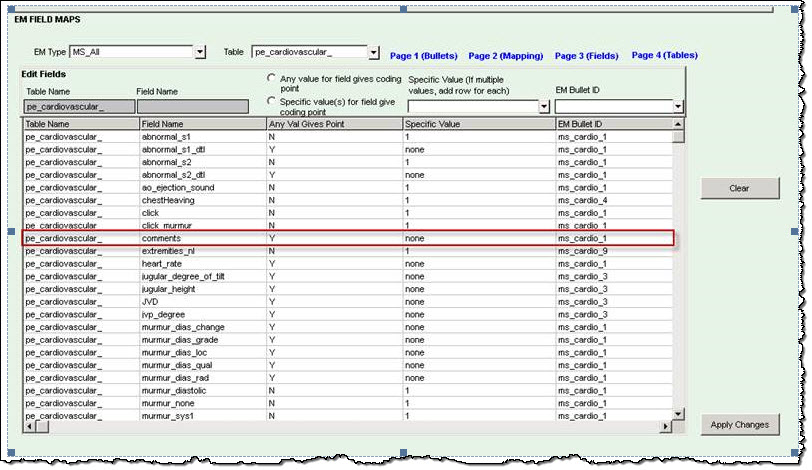
Task: Click the Y value in the heart_rate row
Action: click(272, 263)
